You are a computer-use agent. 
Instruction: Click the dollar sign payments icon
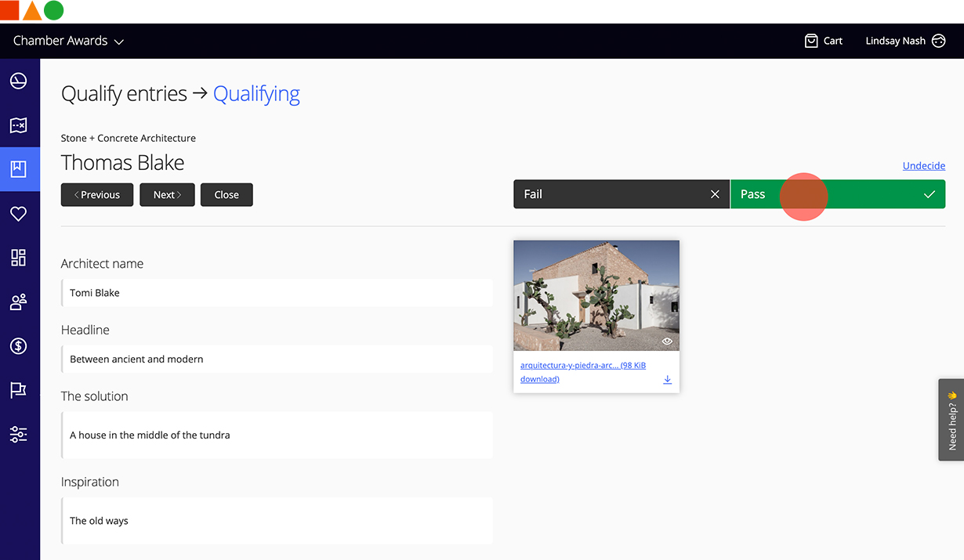point(18,345)
